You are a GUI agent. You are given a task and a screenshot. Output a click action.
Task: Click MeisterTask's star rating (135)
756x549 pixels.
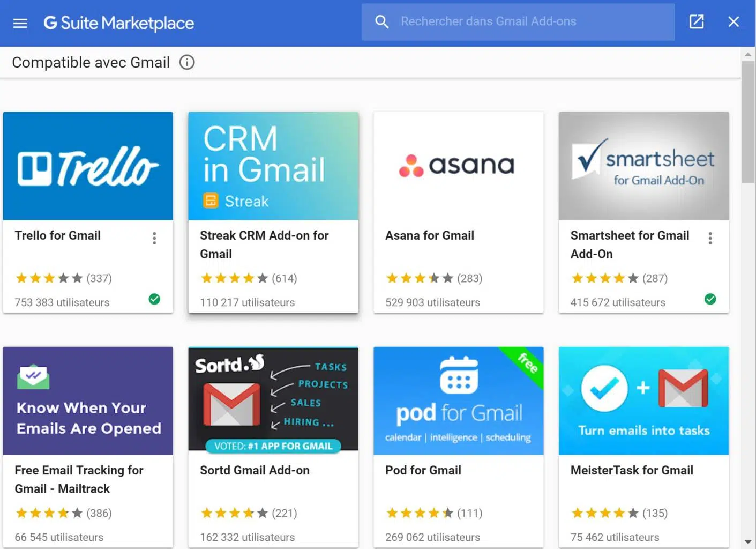pyautogui.click(x=619, y=513)
